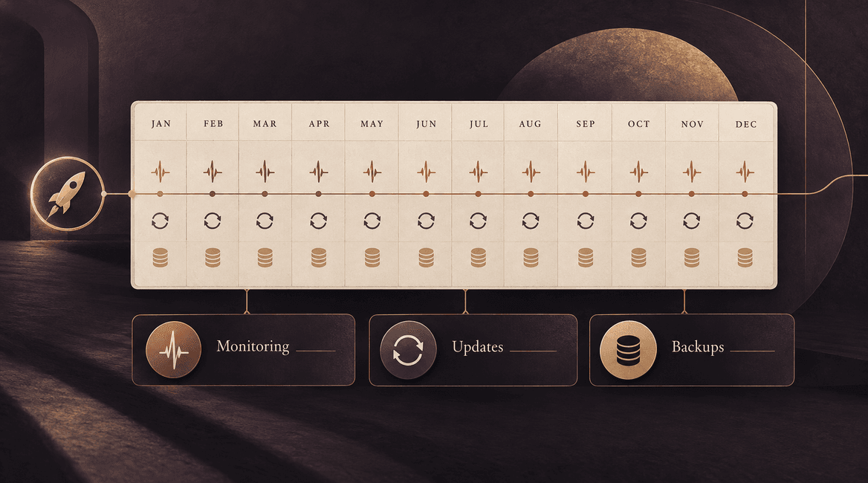Click the NOV monitoring pulse icon
Screen dimensions: 868x483
692,172
